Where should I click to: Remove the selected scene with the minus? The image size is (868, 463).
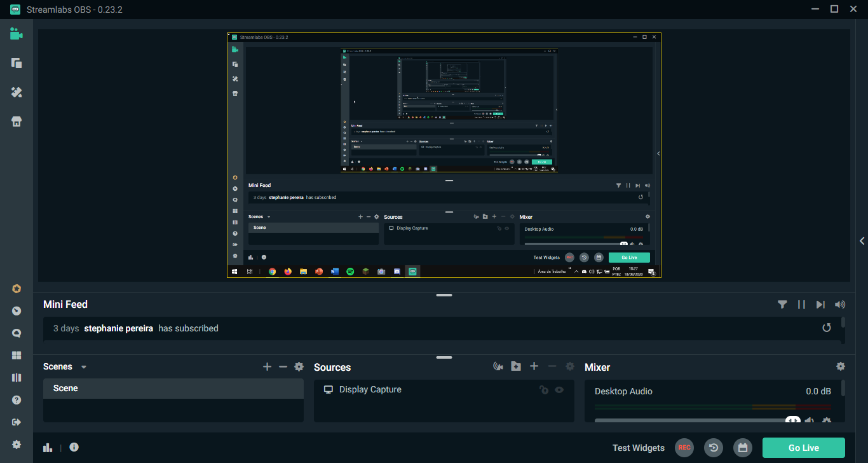(283, 367)
